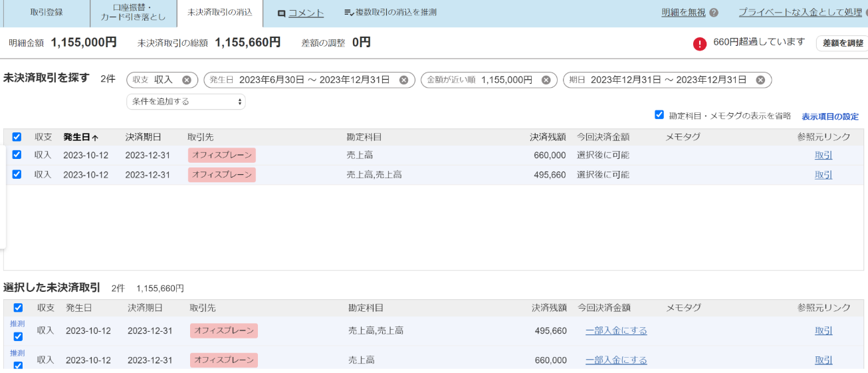Uncheck the selected 495,660 transaction checkbox
This screenshot has width=868, height=373.
click(18, 336)
